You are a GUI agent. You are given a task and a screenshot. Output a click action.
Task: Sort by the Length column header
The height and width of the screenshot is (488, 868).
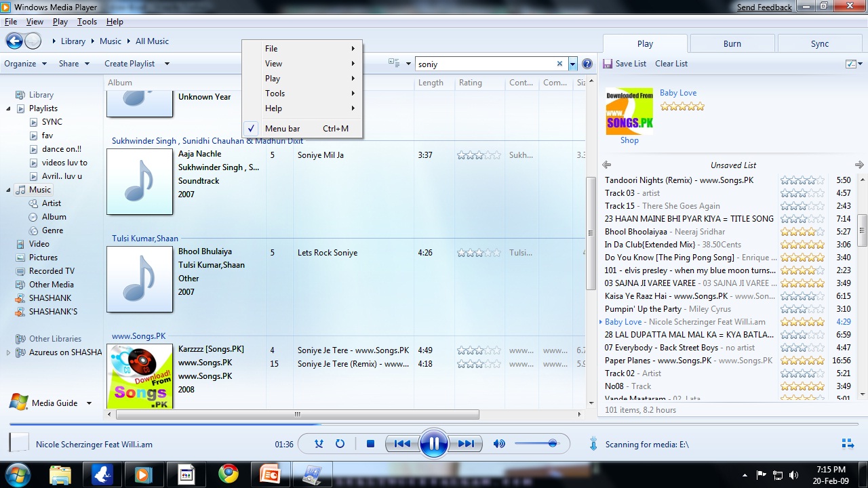431,83
